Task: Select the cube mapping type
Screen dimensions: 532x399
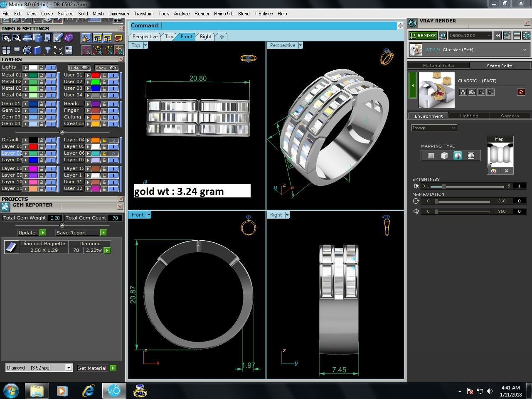Action: pyautogui.click(x=444, y=155)
